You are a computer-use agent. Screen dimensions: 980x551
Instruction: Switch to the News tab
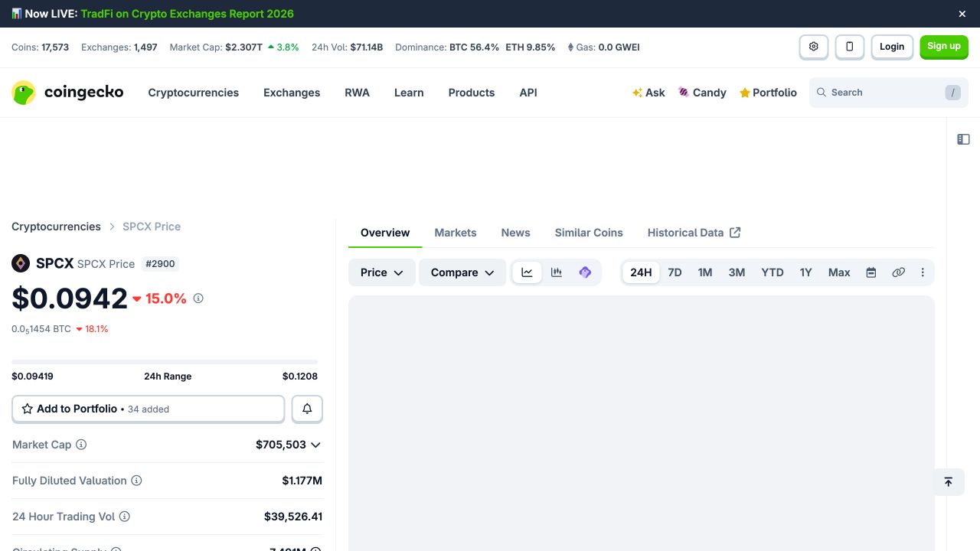pos(516,233)
